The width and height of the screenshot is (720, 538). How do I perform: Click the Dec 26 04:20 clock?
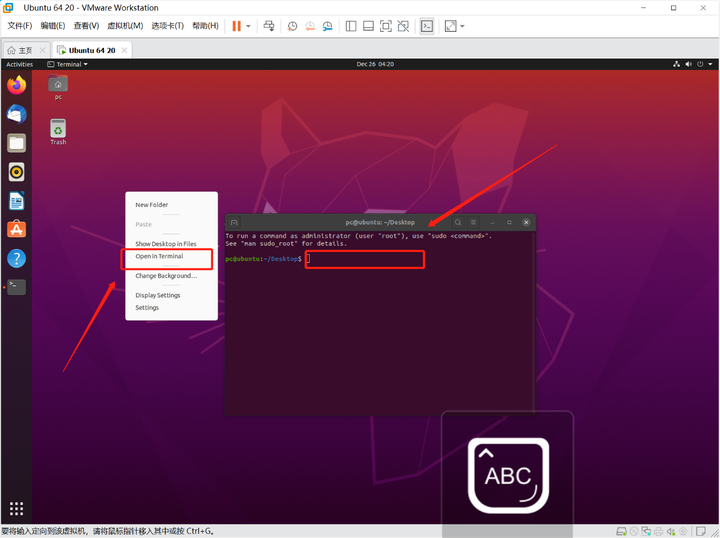375,64
